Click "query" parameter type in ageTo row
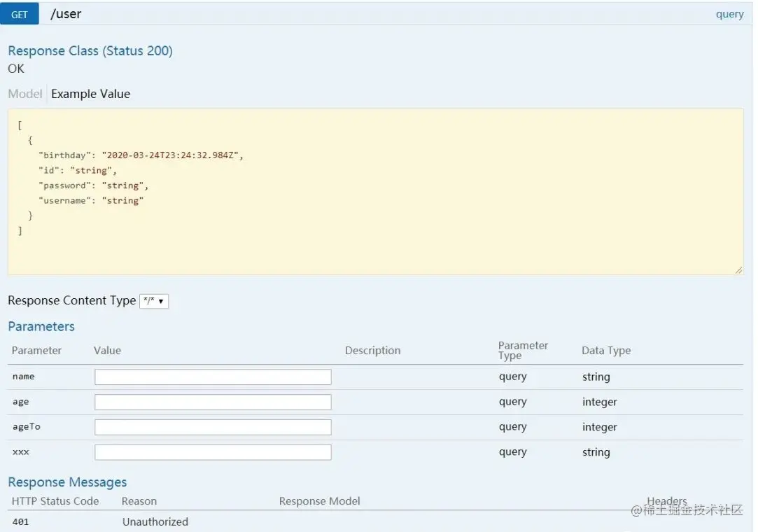This screenshot has height=532, width=758. [x=513, y=427]
